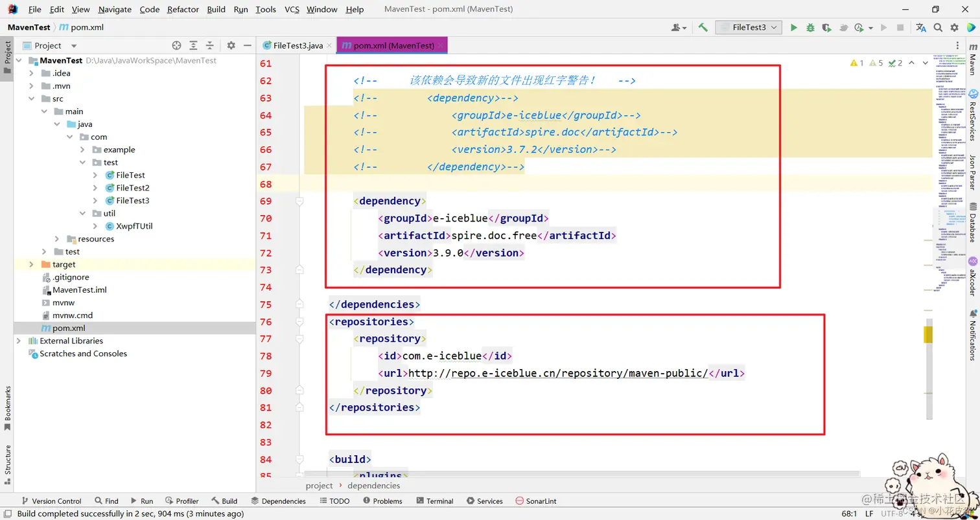This screenshot has width=980, height=520.
Task: Open the Version Control tool window
Action: tap(51, 501)
